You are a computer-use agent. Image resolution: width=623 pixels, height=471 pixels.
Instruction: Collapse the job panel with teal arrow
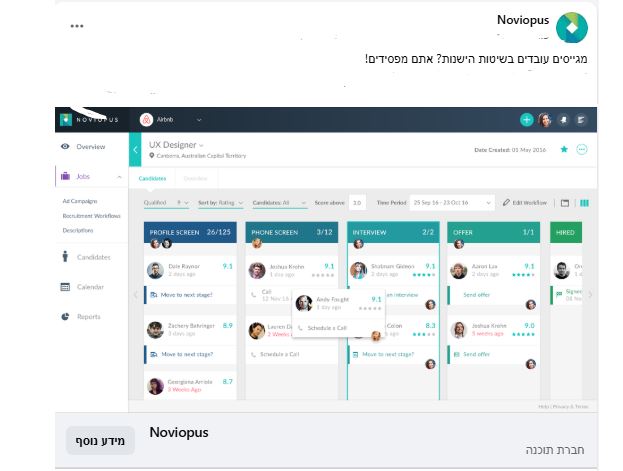pos(135,150)
